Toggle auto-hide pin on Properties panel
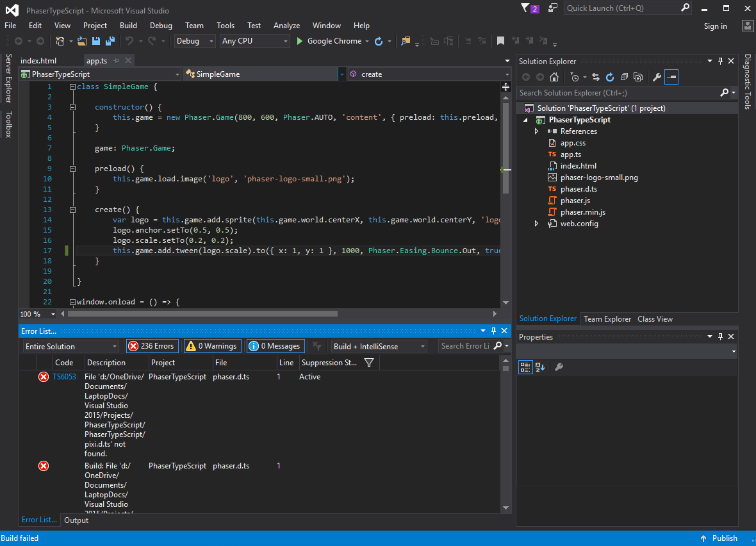756x546 pixels. coord(720,336)
